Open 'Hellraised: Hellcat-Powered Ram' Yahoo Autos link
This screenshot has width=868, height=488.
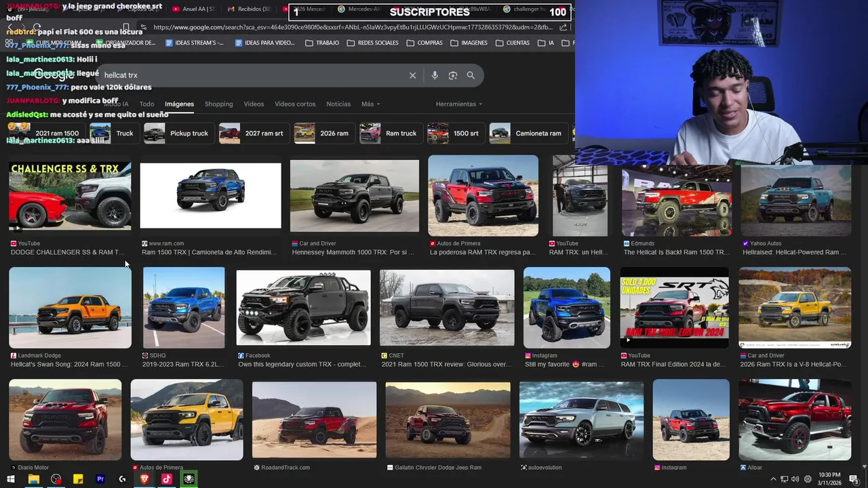795,252
